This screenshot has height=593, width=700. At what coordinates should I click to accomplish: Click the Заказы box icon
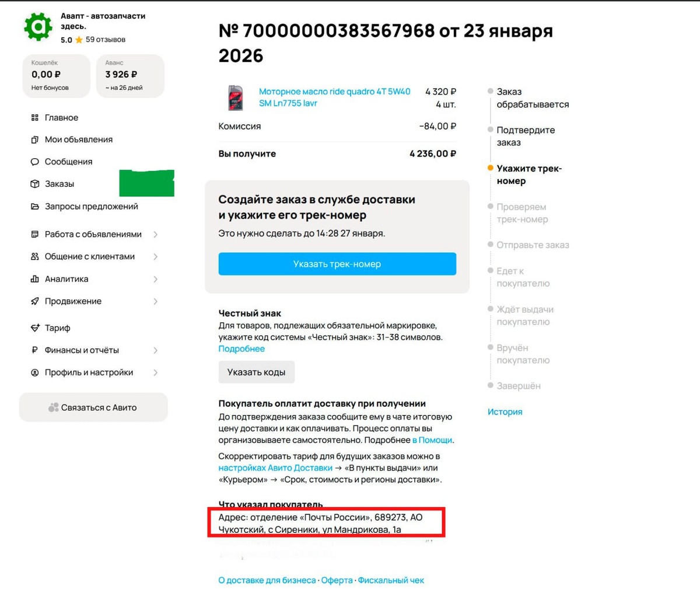[35, 184]
